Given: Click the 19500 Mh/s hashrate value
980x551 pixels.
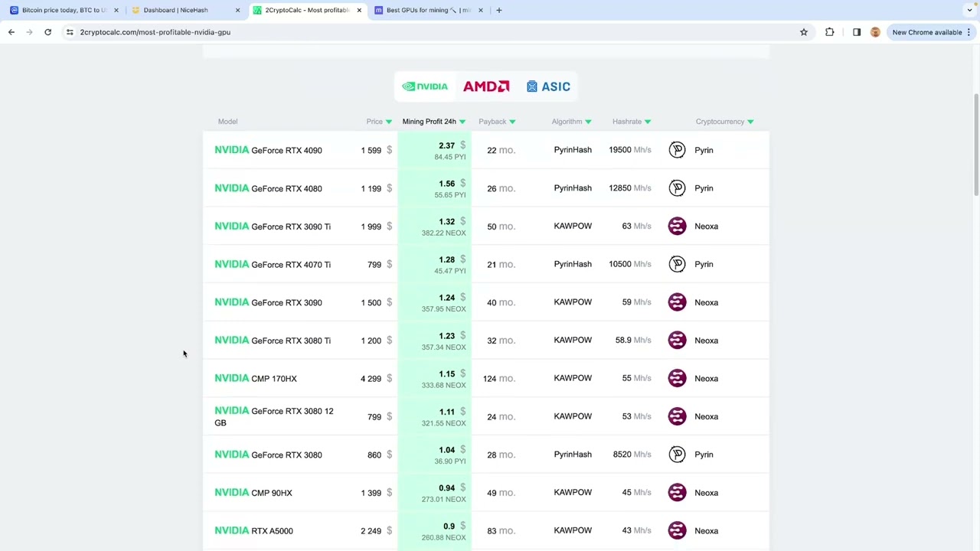Looking at the screenshot, I should click(630, 150).
